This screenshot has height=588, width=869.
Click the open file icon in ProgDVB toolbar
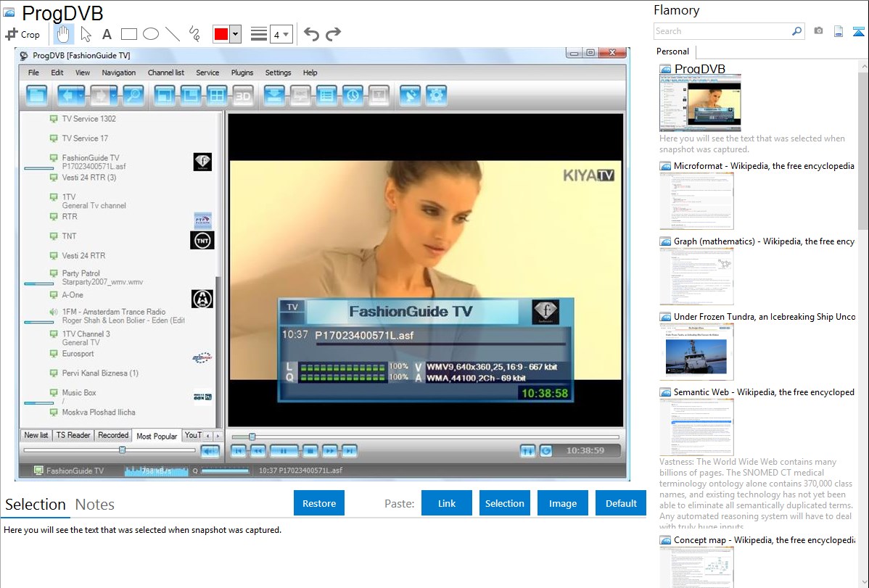coord(36,95)
